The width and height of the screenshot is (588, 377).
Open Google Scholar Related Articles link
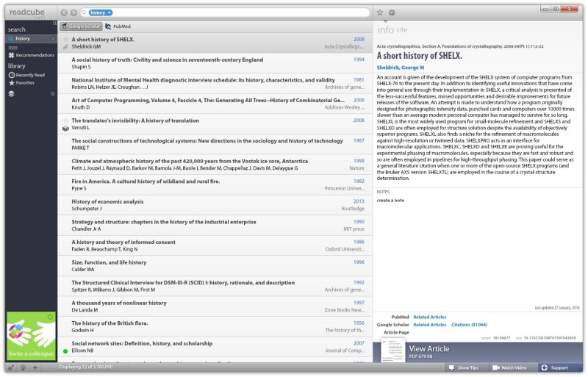[429, 325]
